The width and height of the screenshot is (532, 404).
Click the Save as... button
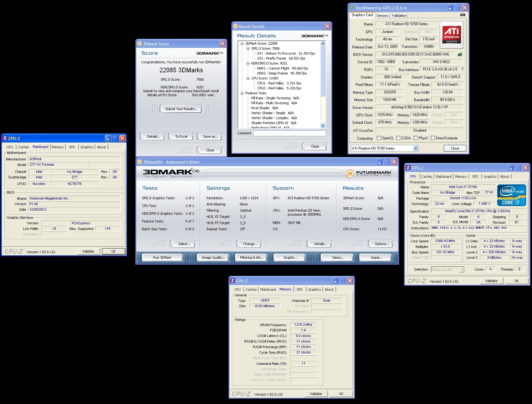210,137
